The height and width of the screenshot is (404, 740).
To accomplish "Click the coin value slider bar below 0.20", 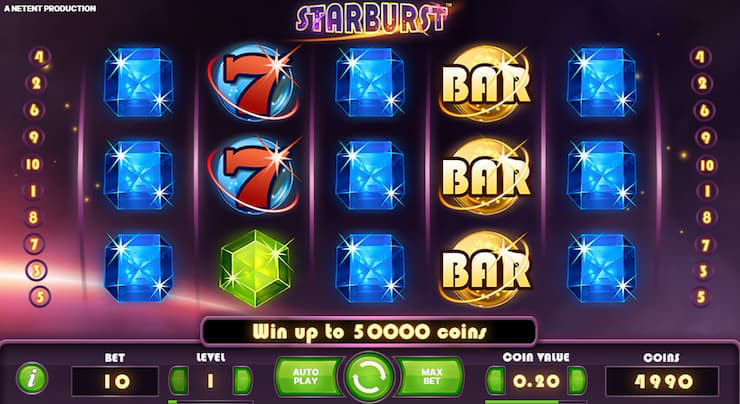I will (536, 402).
